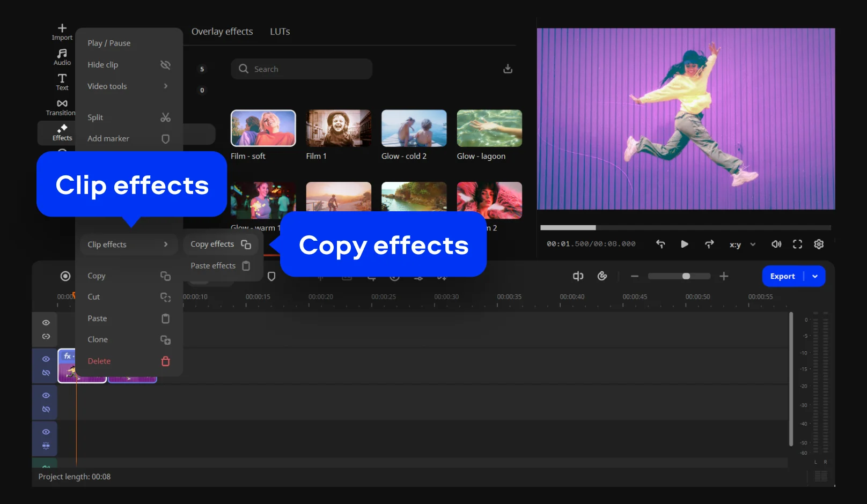Select the Glow - lagoon effect thumbnail
This screenshot has height=504, width=867.
(489, 129)
